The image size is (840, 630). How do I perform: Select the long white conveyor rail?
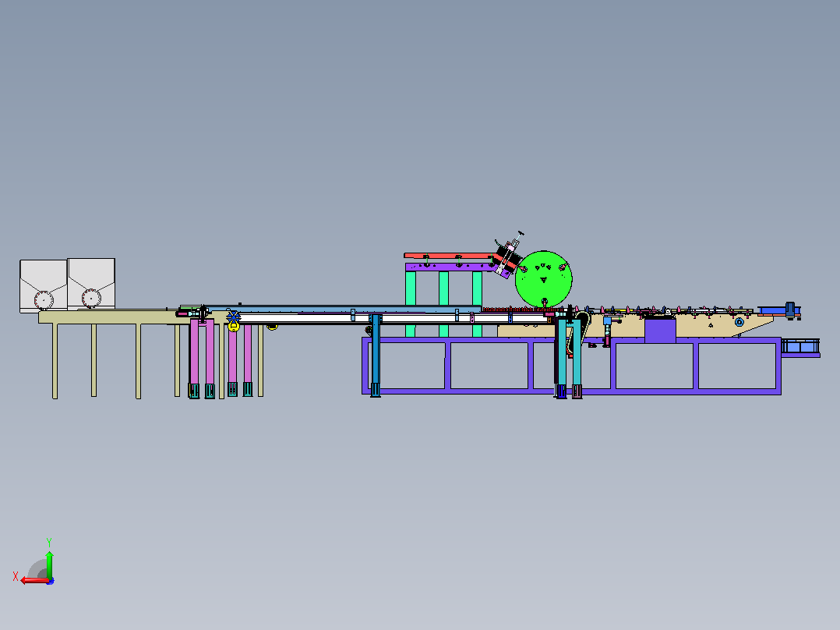(391, 318)
